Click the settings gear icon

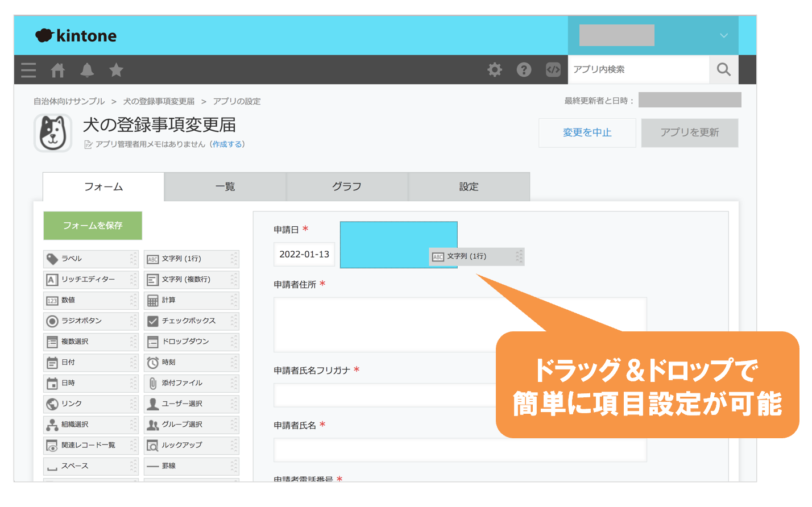click(x=494, y=69)
